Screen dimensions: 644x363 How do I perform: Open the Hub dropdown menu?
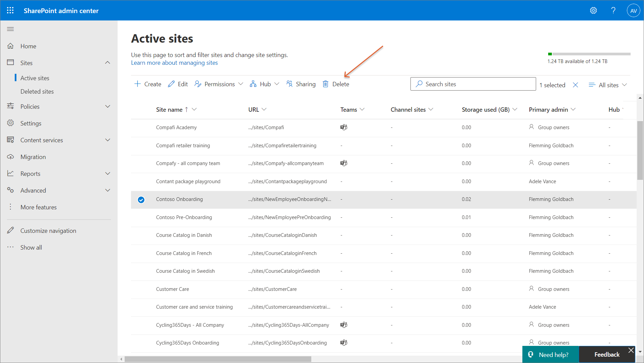264,84
